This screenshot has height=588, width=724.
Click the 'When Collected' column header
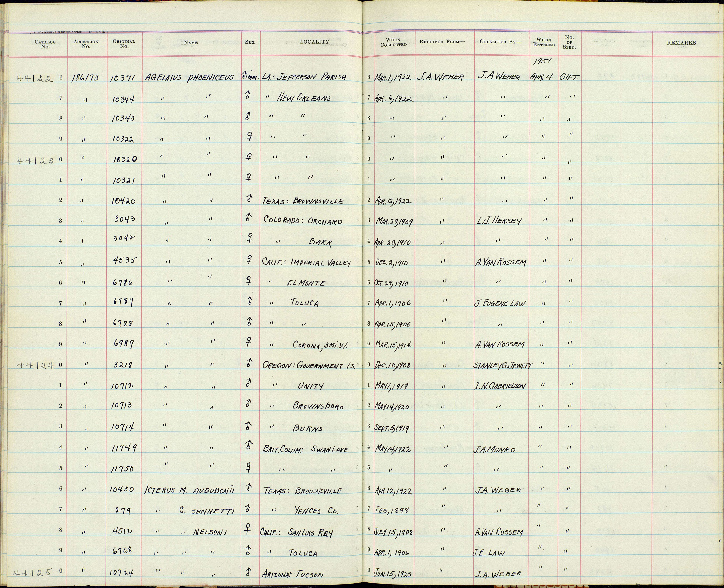tap(394, 42)
